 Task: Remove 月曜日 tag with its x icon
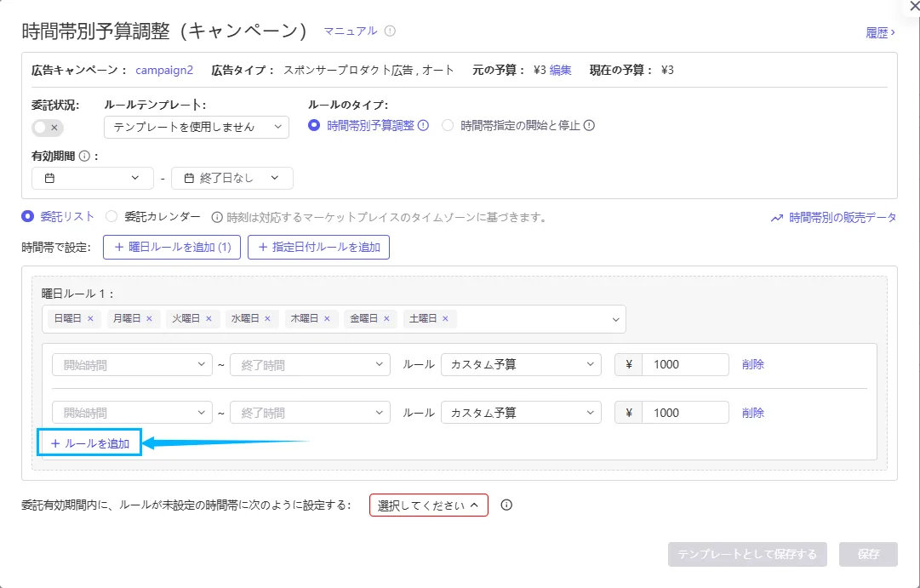[149, 318]
